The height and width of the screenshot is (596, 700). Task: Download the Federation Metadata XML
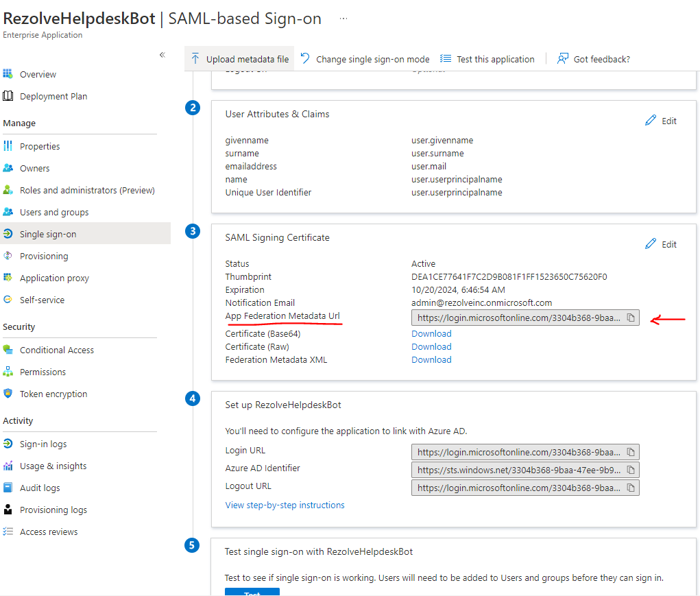tap(431, 360)
